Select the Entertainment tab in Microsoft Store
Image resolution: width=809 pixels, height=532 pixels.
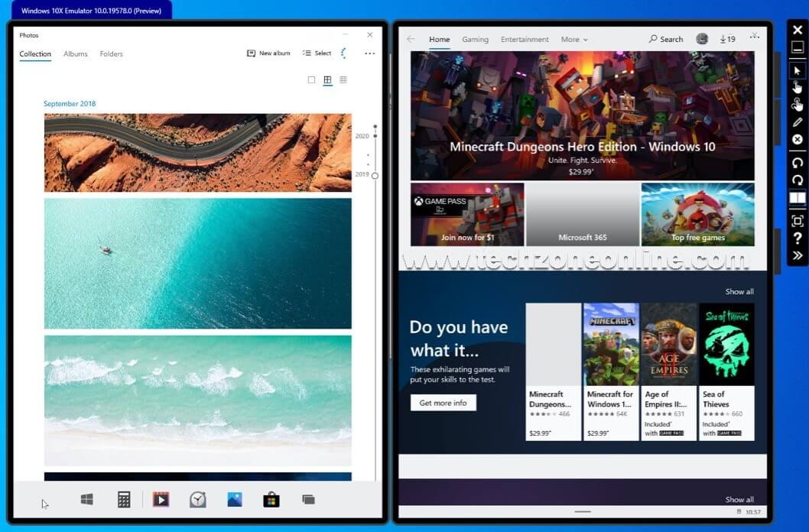point(525,39)
